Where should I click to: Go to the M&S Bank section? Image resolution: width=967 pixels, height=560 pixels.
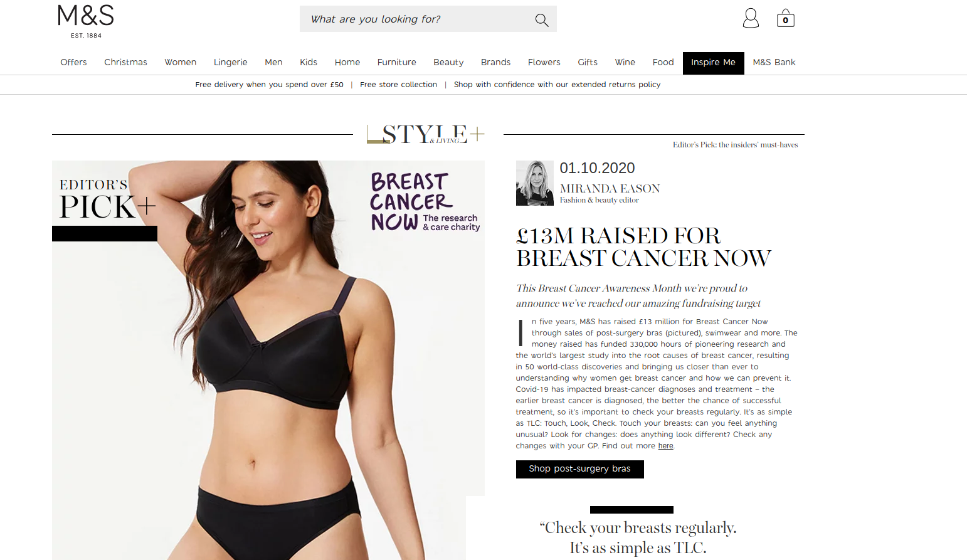(774, 62)
